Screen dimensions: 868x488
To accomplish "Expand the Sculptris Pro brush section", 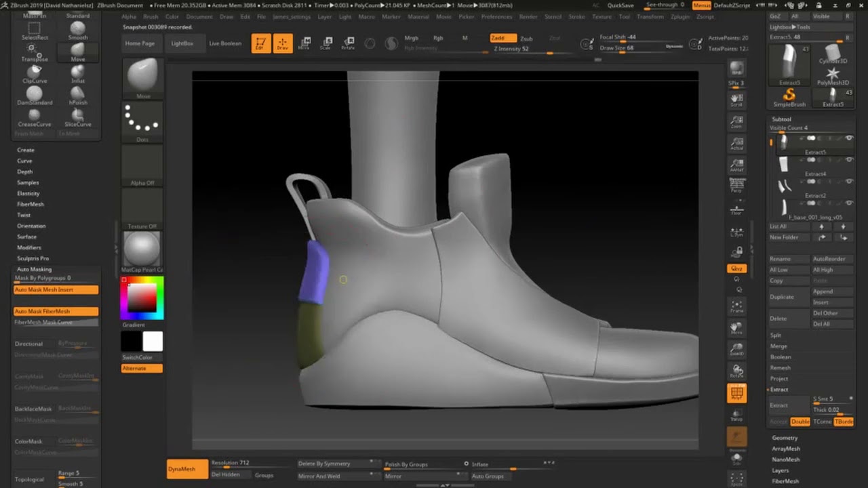I will pyautogui.click(x=33, y=258).
